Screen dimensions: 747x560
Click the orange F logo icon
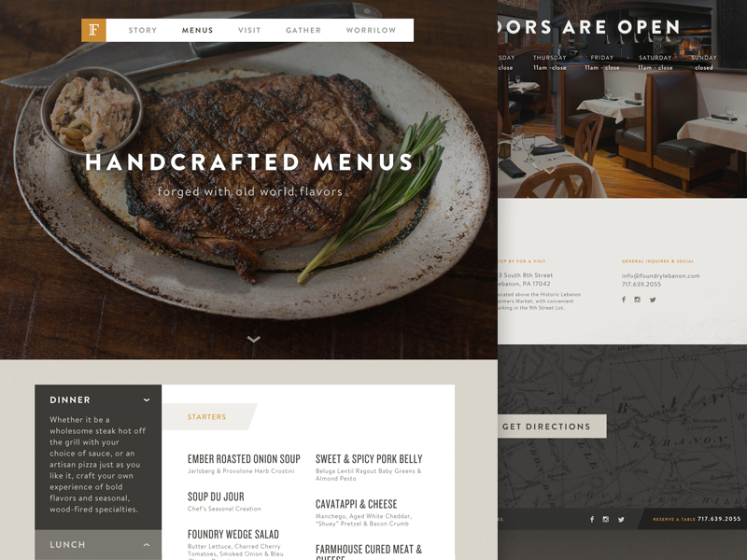[x=94, y=30]
